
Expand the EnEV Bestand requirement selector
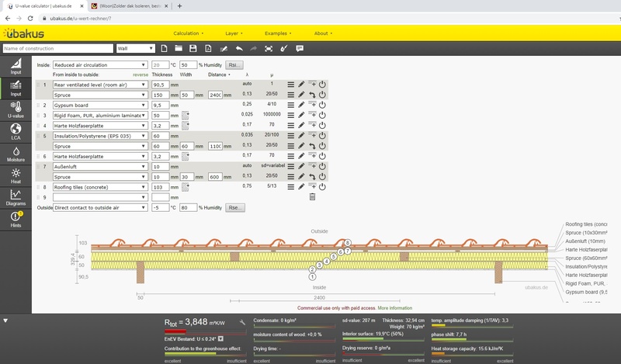[x=220, y=339]
